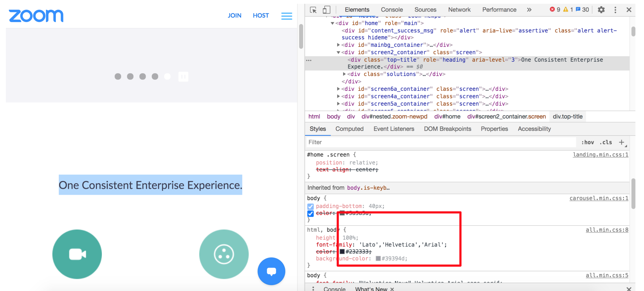Image resolution: width=644 pixels, height=291 pixels.
Task: Open landing.min.css:1 source link
Action: 600,155
